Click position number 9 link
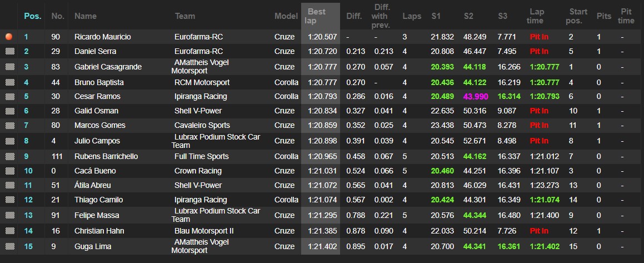The image size is (644, 263). point(26,156)
